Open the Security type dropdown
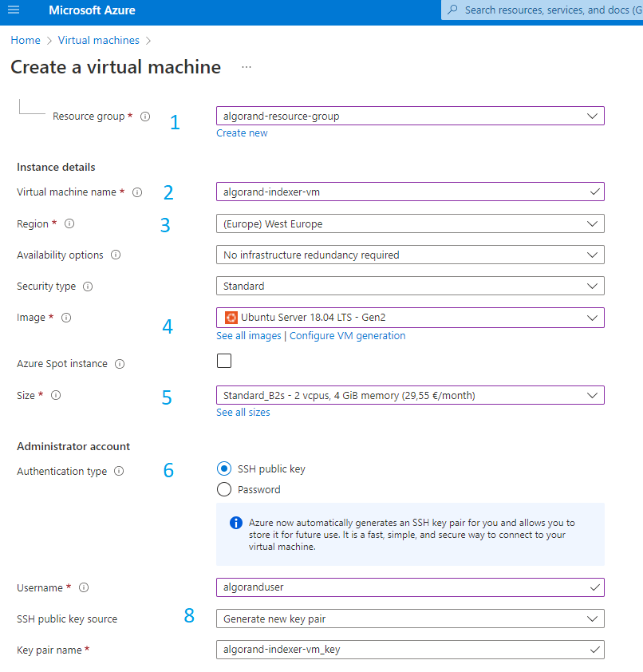Image resolution: width=643 pixels, height=672 pixels. pyautogui.click(x=410, y=286)
